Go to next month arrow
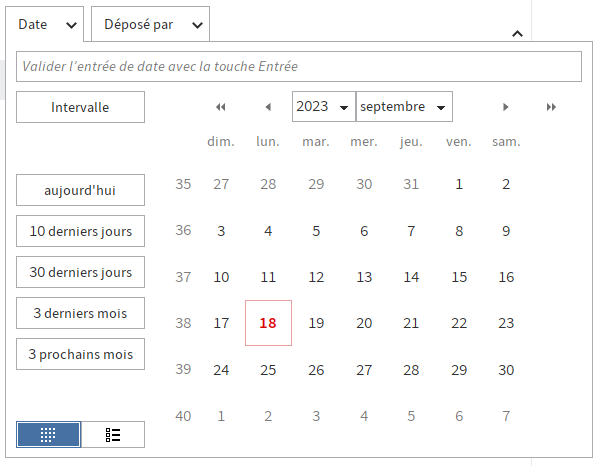The width and height of the screenshot is (599, 466). (x=505, y=107)
